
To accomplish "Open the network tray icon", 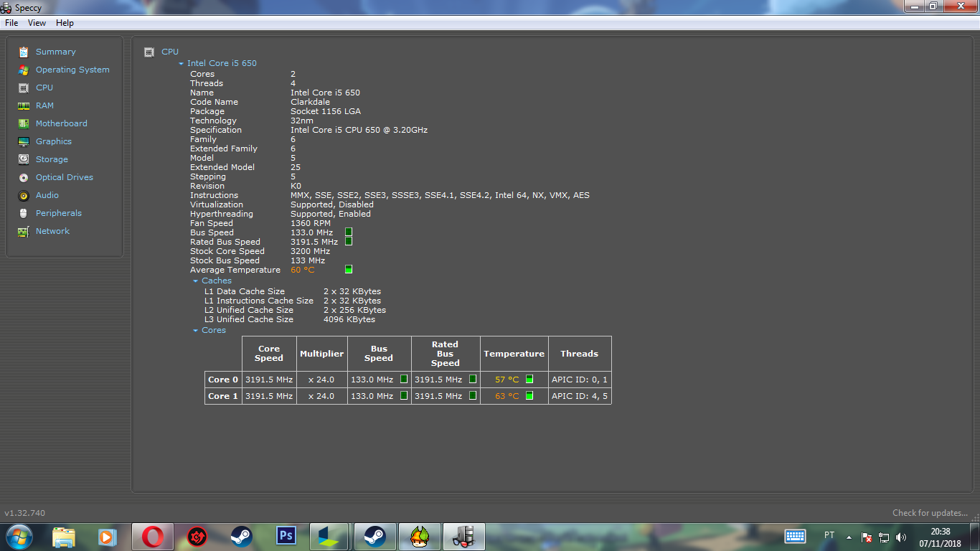I will (x=884, y=537).
